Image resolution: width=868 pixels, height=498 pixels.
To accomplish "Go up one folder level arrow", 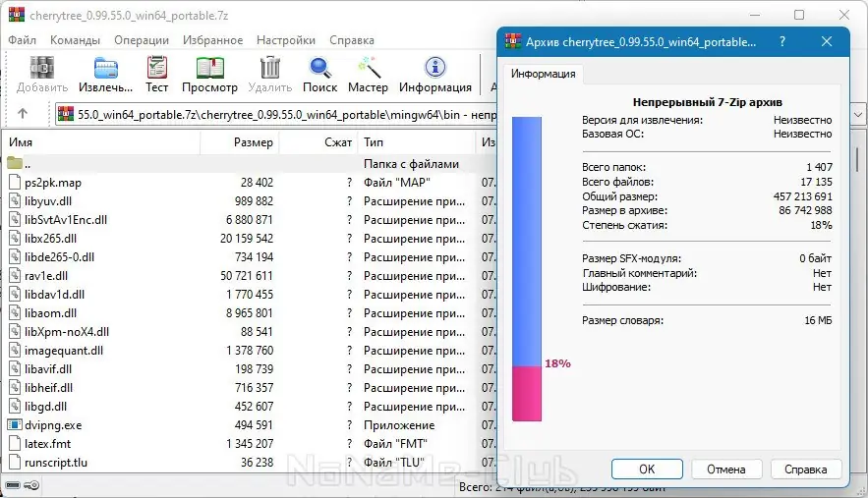I will pyautogui.click(x=23, y=114).
